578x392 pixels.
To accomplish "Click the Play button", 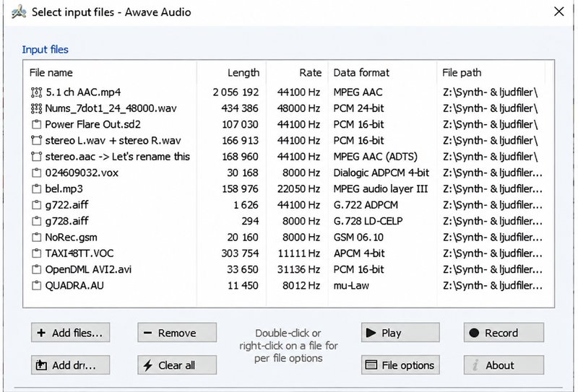I will point(400,333).
